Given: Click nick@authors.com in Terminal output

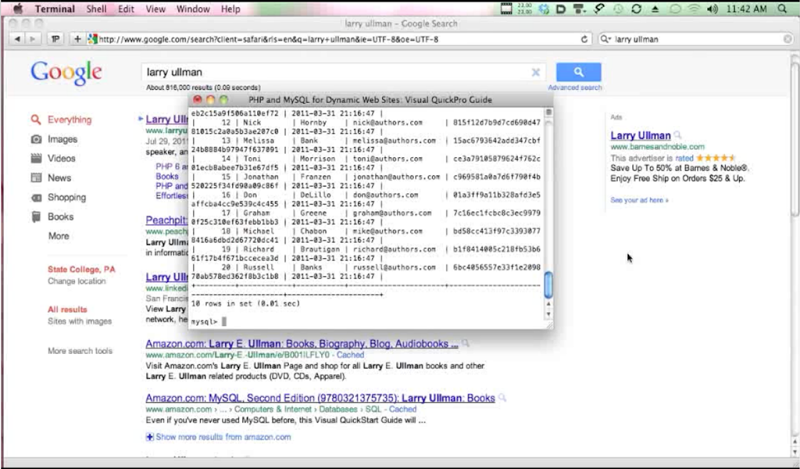Looking at the screenshot, I should (388, 122).
